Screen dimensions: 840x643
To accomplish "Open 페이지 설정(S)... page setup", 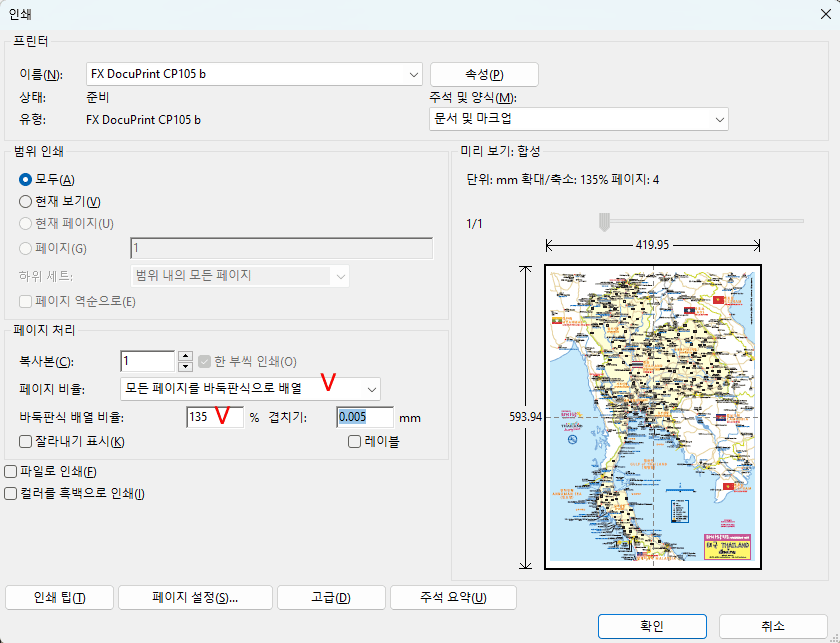I will pos(195,597).
